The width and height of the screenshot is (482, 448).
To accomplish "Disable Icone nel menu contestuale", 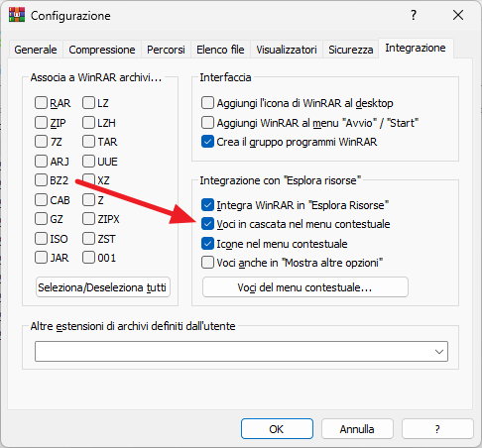I will [x=207, y=244].
